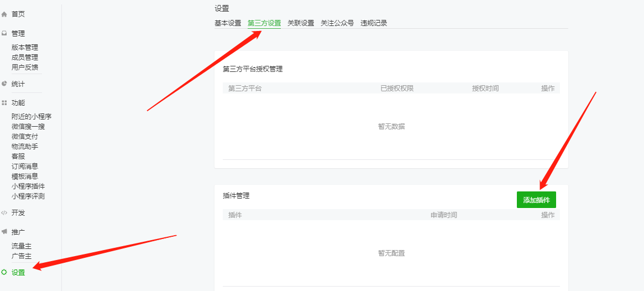Viewport: 644px width, 291px height.
Task: Click the 申请时间 column header
Action: [443, 215]
